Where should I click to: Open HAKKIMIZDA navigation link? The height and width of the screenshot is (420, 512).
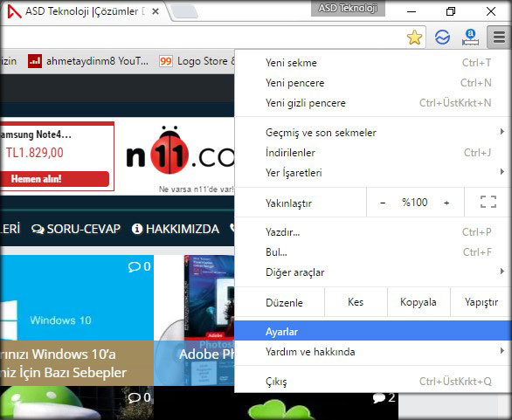[176, 229]
